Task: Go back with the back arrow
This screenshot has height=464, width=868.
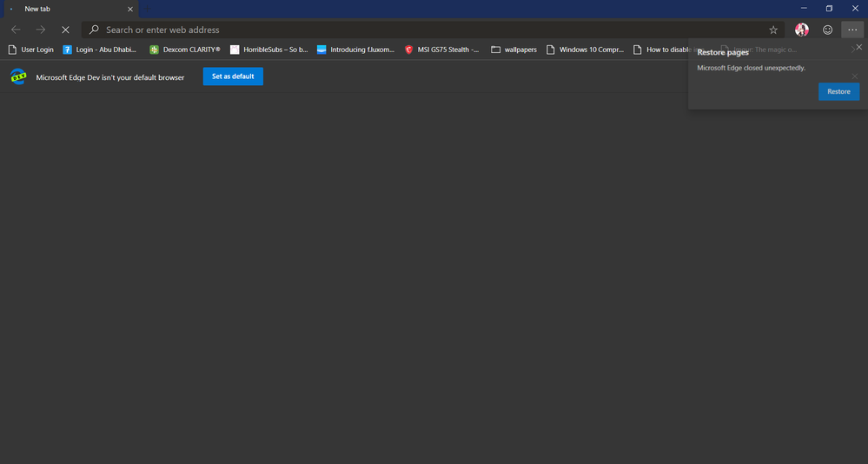Action: pyautogui.click(x=16, y=30)
